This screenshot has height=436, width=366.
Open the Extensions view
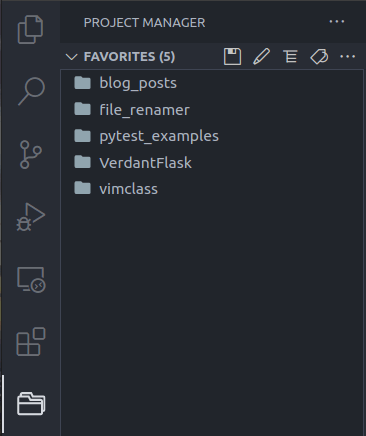coord(31,342)
